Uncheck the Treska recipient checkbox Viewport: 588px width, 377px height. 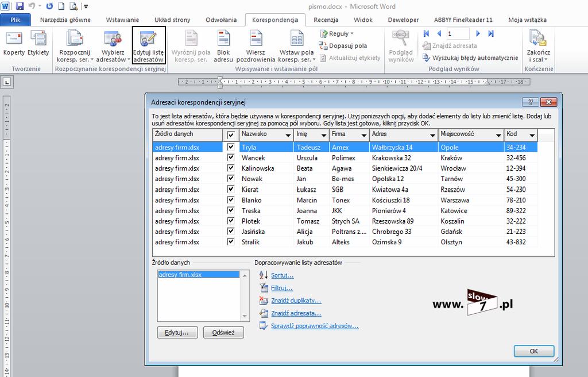pyautogui.click(x=231, y=210)
